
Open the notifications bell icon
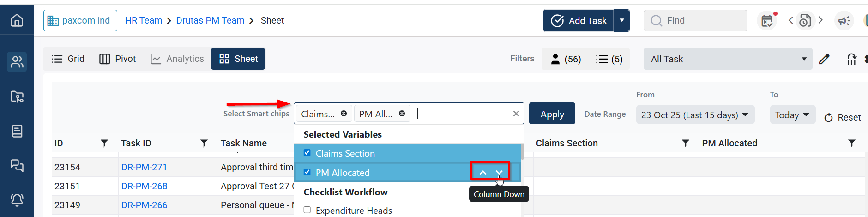click(x=17, y=199)
